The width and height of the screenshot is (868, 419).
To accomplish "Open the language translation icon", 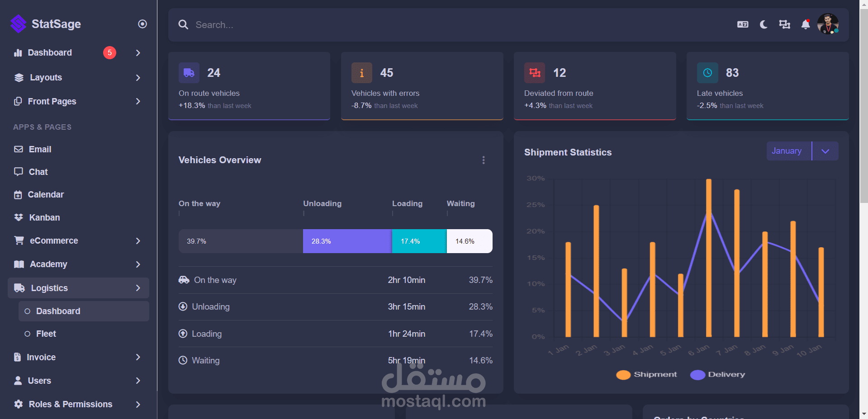I will click(742, 24).
